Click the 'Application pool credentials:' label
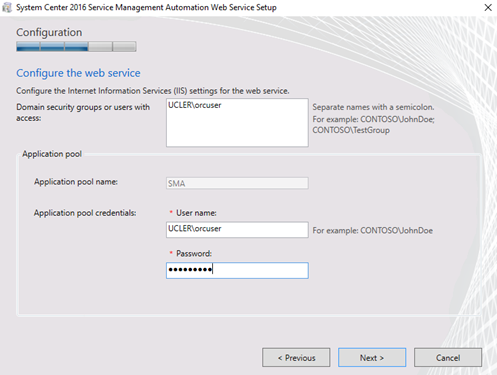497x375 pixels. point(85,213)
